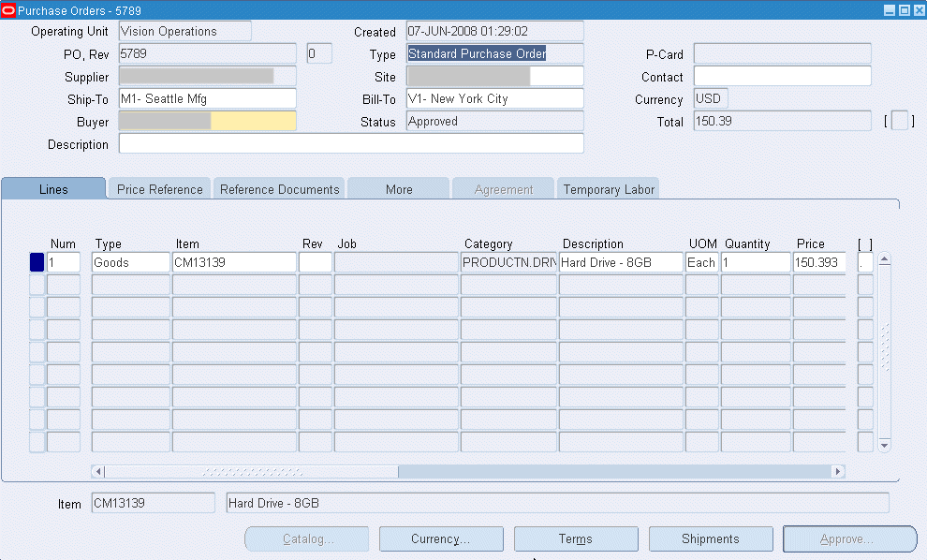
Task: Click line 1 Type cell Goods
Action: click(x=131, y=262)
